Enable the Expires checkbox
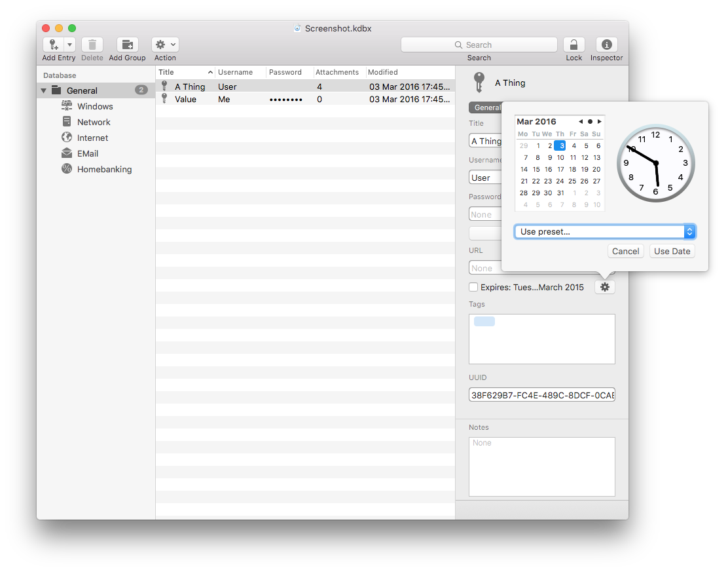The height and width of the screenshot is (572, 728). click(x=473, y=287)
